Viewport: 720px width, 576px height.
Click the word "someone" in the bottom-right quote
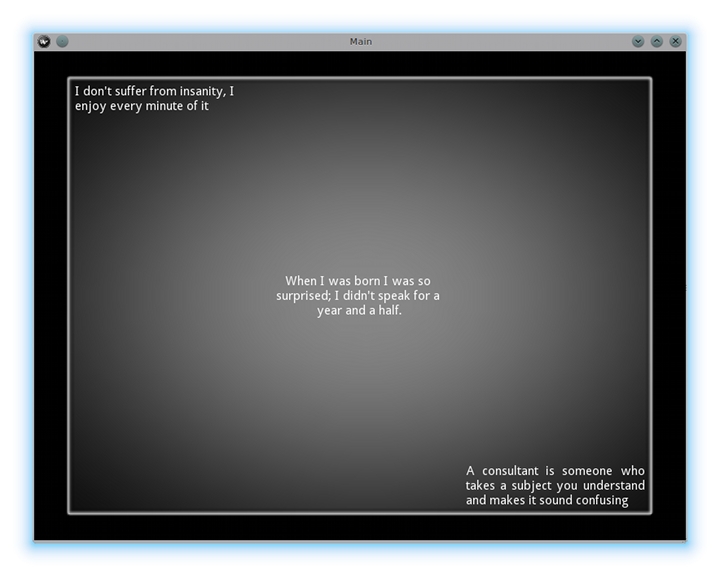pos(586,471)
